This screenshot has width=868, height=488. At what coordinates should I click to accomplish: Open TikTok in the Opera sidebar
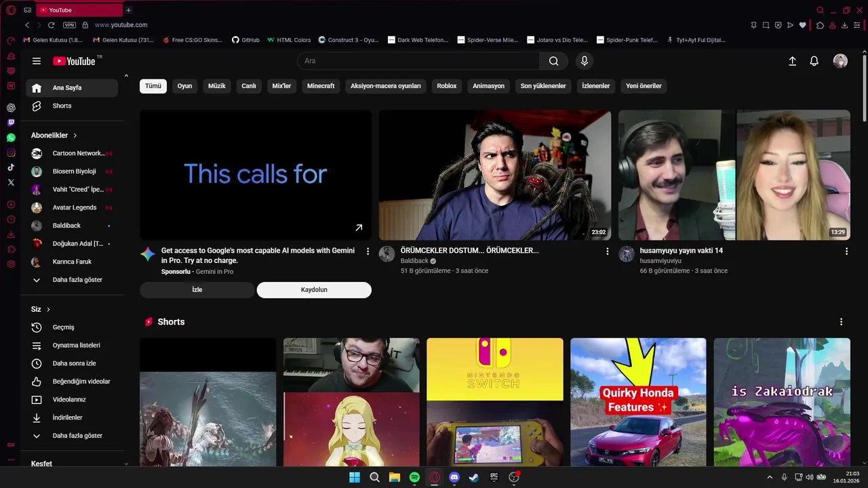pos(11,167)
